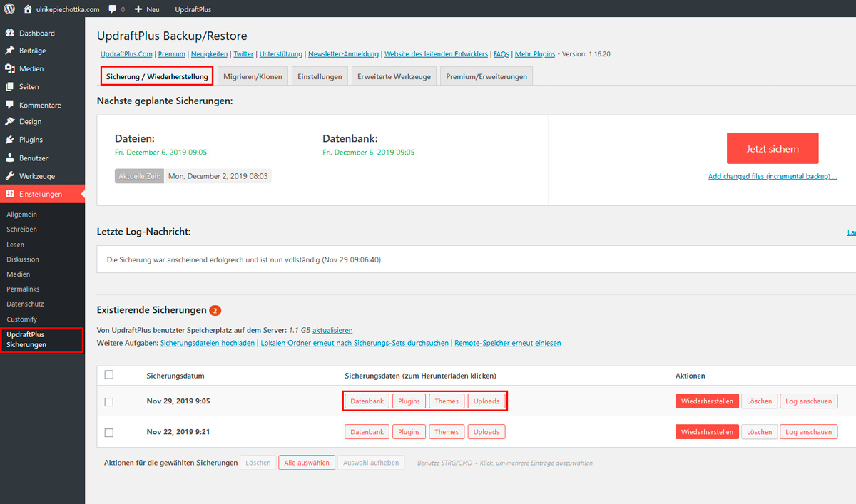Click the Werkzeuge wrench icon
Screen dimensions: 856x504
10,175
